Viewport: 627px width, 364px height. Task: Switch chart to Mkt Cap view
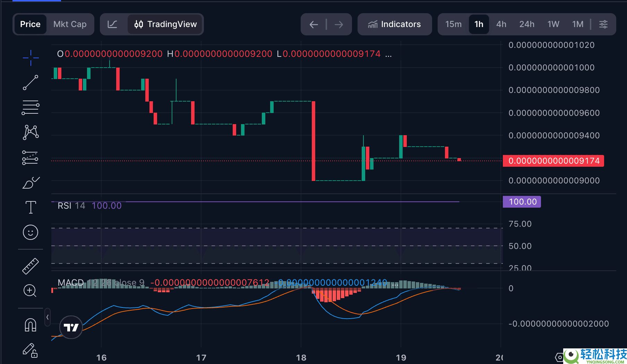point(70,24)
